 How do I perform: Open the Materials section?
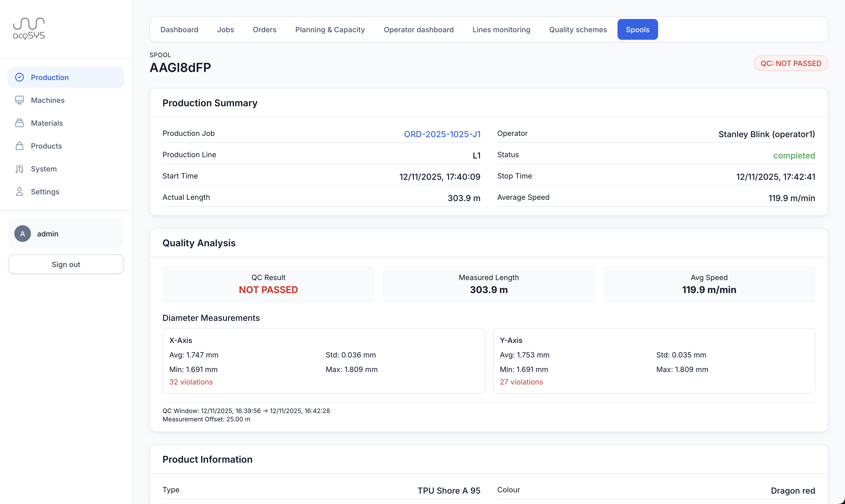[47, 123]
